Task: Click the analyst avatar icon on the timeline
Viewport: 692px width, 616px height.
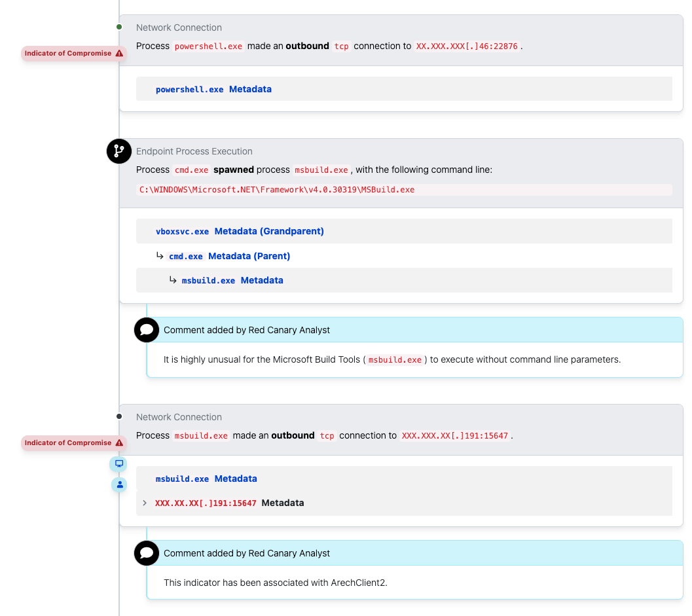Action: 118,484
